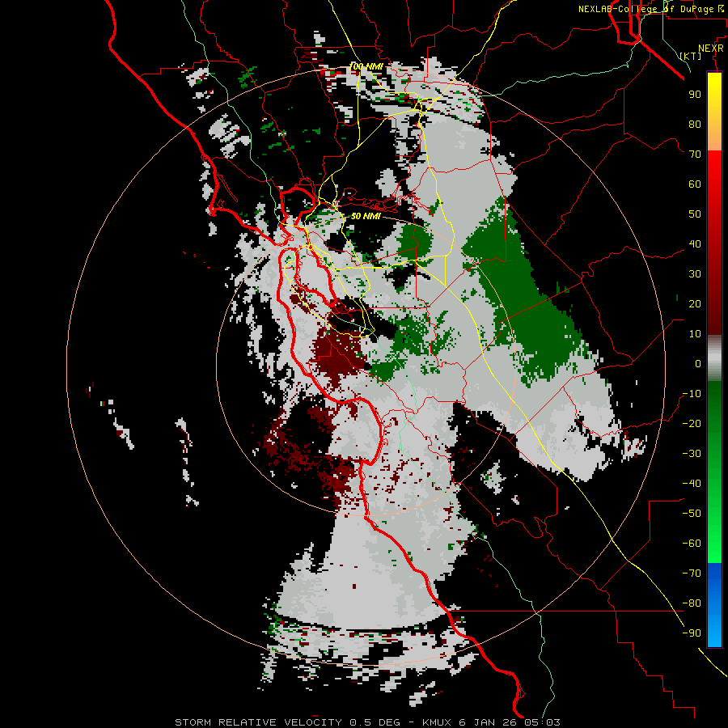Click the 0 value on velocity scale

698,363
